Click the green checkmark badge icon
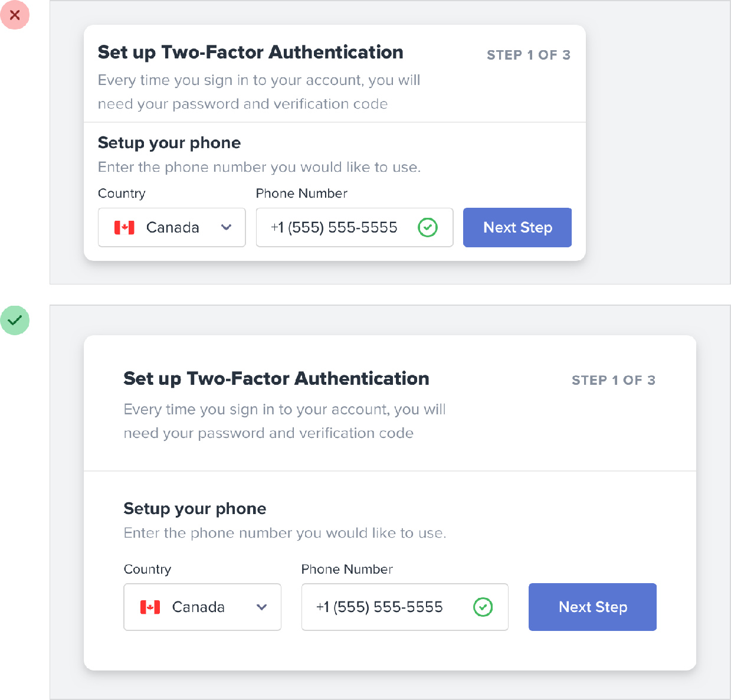The width and height of the screenshot is (731, 700). [x=15, y=320]
